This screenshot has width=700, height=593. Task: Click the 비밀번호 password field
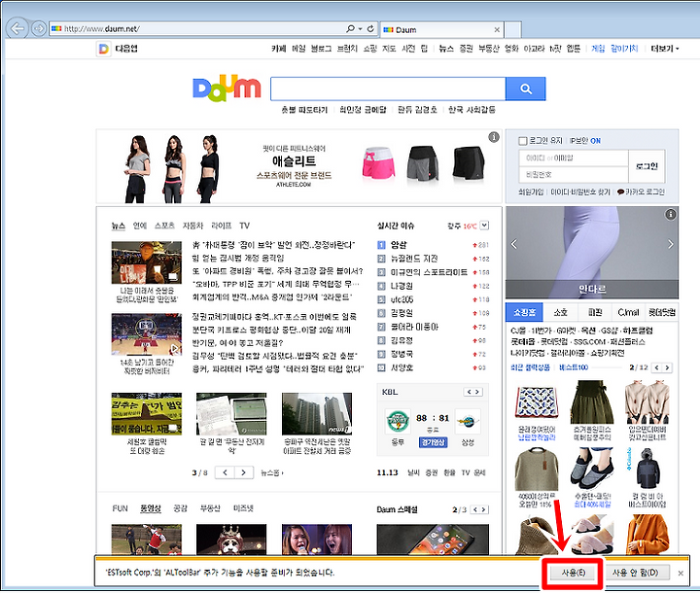tap(574, 175)
